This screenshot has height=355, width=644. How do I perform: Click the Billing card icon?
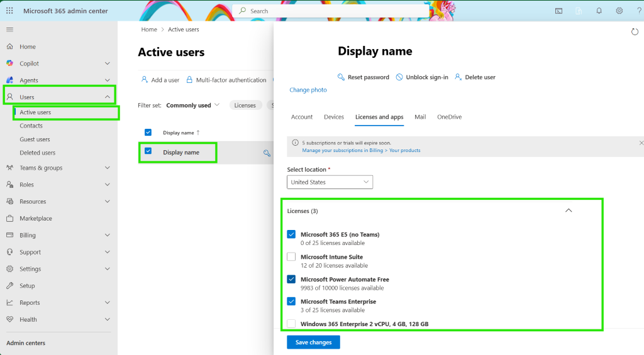pyautogui.click(x=10, y=235)
